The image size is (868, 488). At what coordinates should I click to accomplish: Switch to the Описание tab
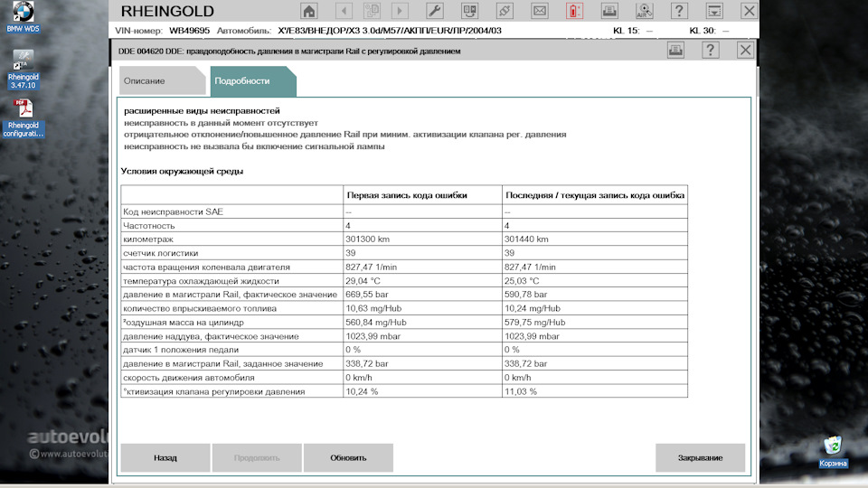point(162,80)
